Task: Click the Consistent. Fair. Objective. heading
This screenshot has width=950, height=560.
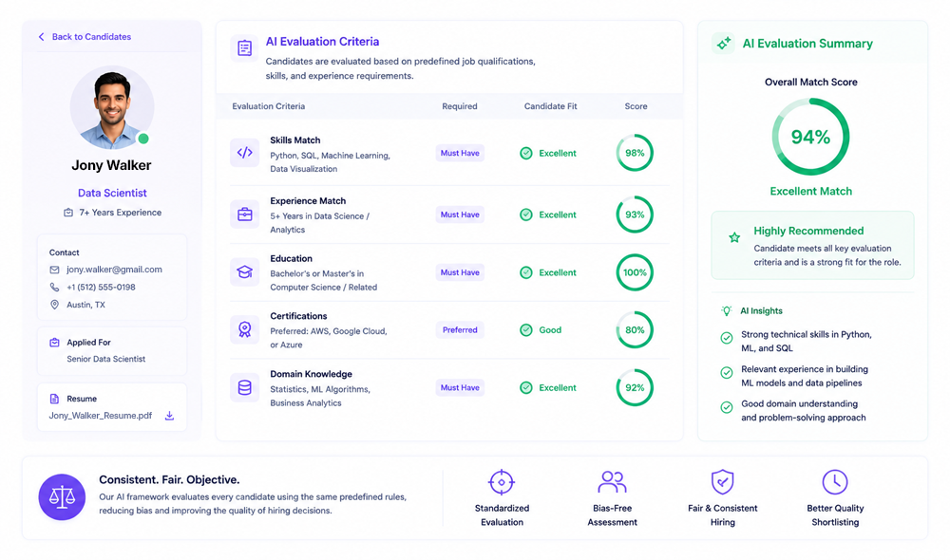Action: pyautogui.click(x=169, y=479)
